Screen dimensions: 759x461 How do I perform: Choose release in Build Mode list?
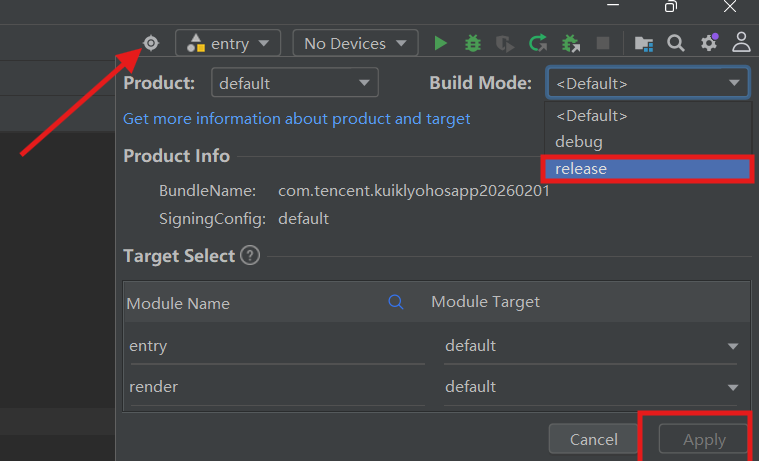pos(648,169)
